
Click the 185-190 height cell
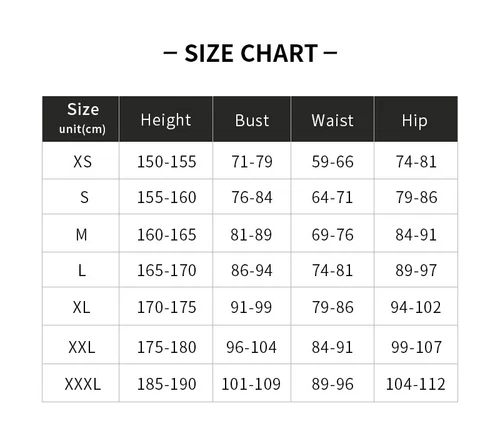pos(166,384)
